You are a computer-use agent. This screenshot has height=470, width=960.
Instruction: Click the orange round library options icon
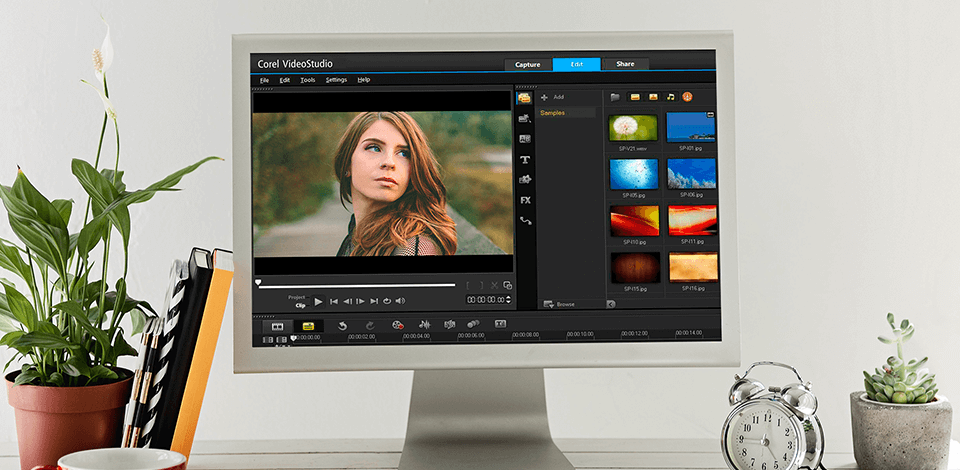click(x=687, y=97)
